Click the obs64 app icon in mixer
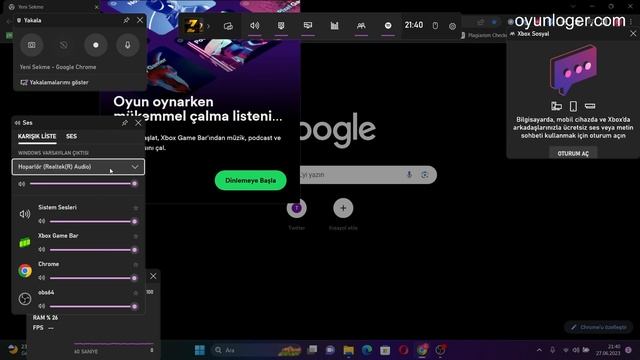Image resolution: width=640 pixels, height=360 pixels. point(25,299)
